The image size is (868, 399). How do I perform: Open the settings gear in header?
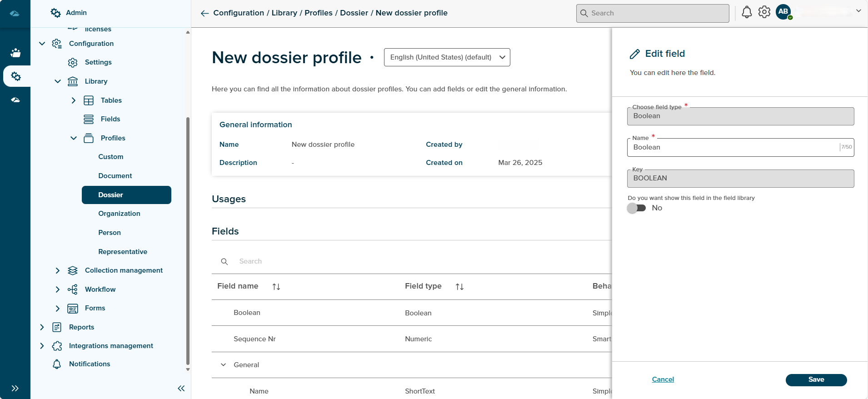click(764, 12)
